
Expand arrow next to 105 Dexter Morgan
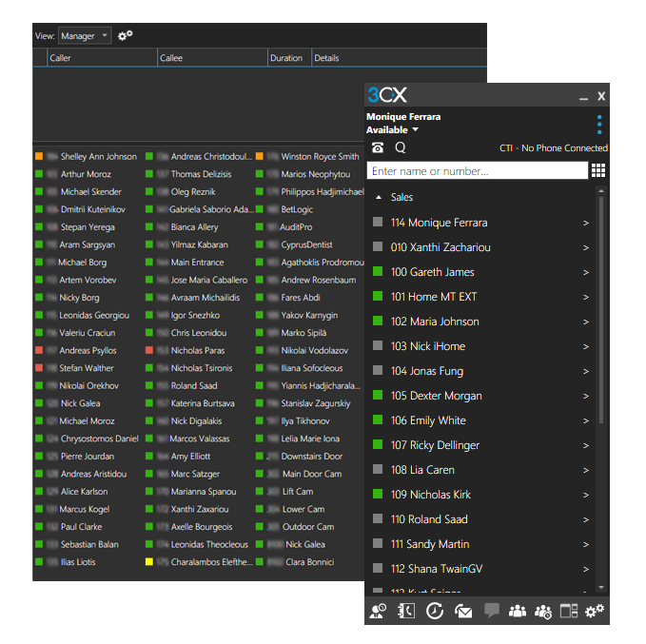tap(586, 396)
